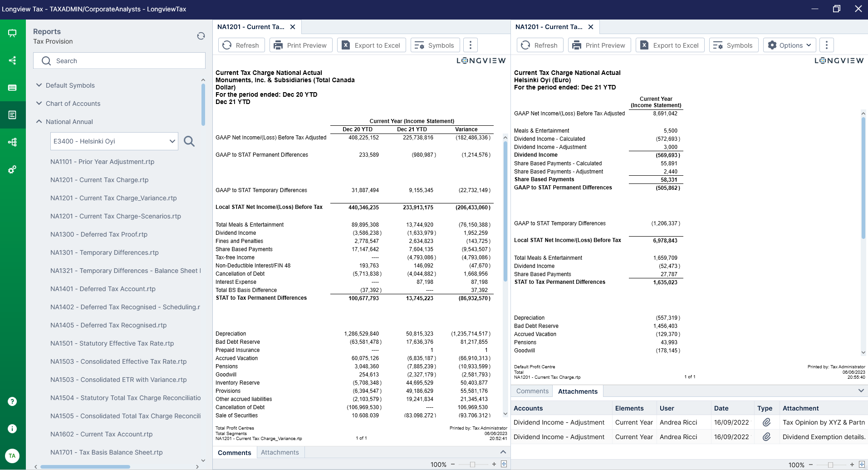868x470 pixels.
Task: Open the TA user avatar
Action: coord(12,455)
